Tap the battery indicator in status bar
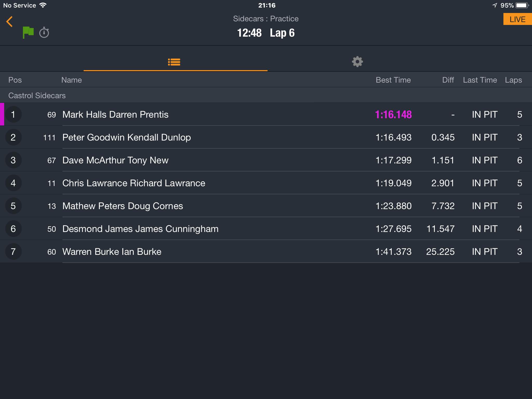 pos(522,5)
